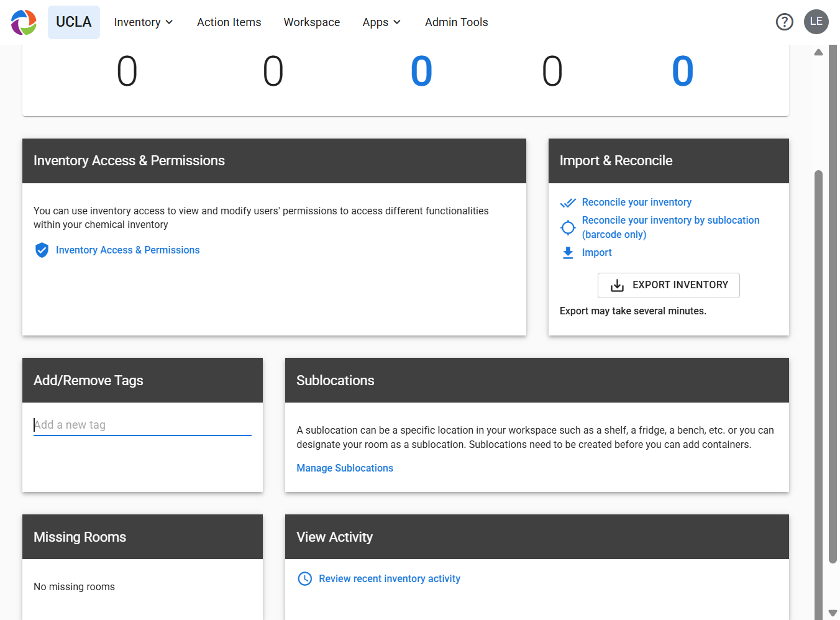Click the Import & Reconcile panel header

coord(669,161)
